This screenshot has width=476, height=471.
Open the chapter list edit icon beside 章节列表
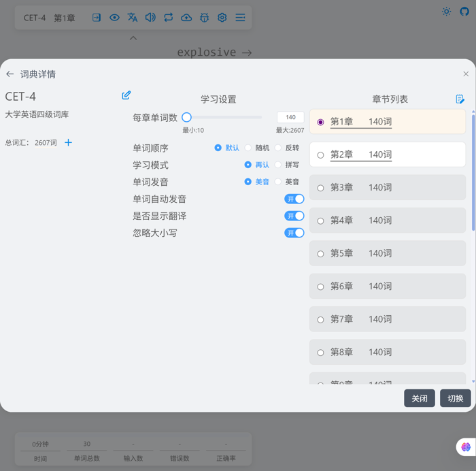[x=460, y=99]
